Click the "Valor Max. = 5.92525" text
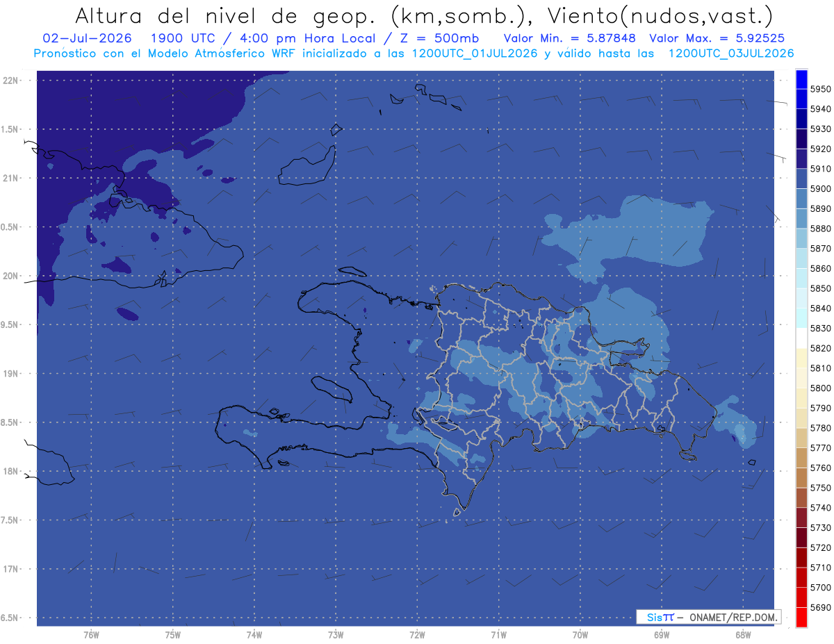This screenshot has width=834, height=644. (717, 38)
